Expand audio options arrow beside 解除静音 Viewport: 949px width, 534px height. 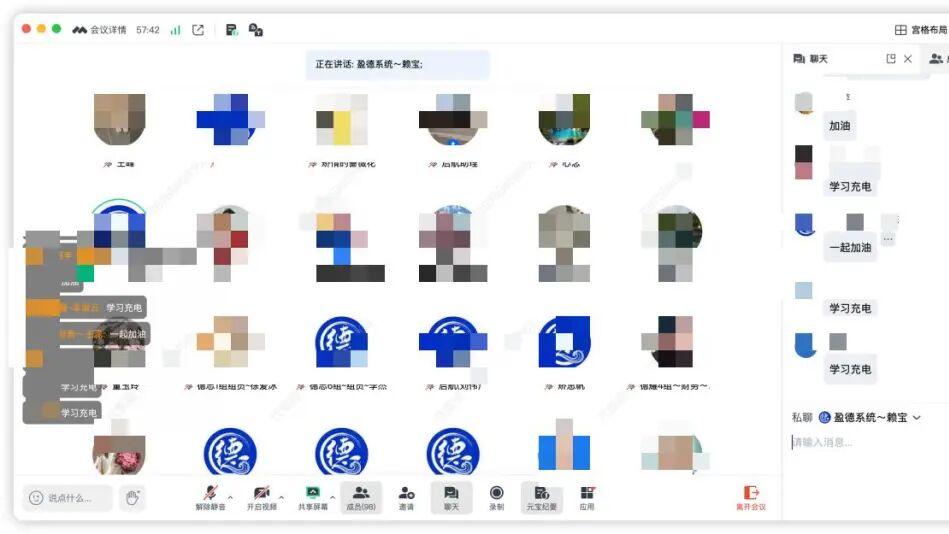click(x=231, y=498)
